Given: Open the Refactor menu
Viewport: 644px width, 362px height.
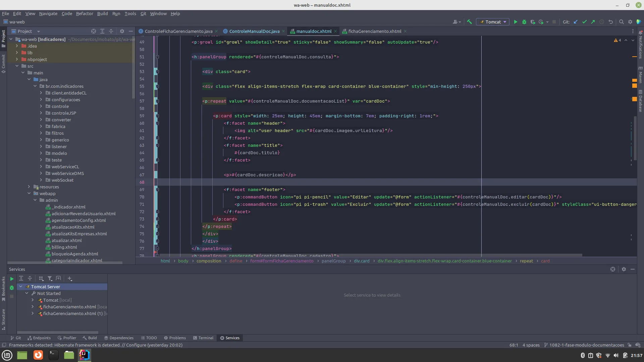Looking at the screenshot, I should click(84, 14).
